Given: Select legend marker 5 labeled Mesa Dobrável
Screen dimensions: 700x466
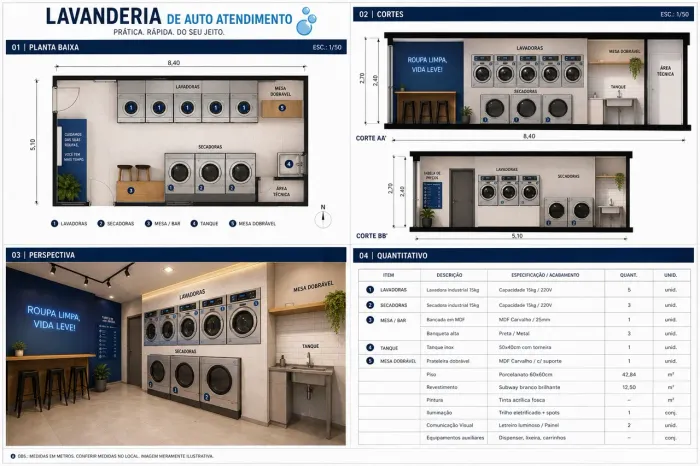Looking at the screenshot, I should pos(233,223).
